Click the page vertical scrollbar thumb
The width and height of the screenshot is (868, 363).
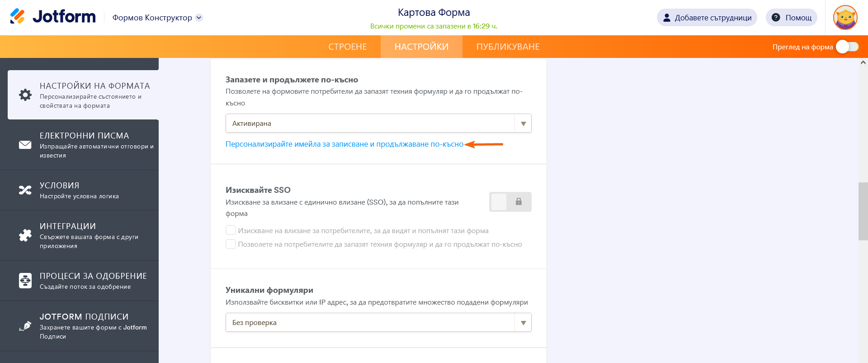[x=863, y=211]
